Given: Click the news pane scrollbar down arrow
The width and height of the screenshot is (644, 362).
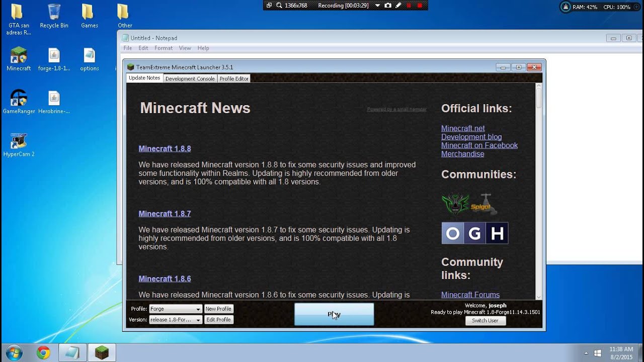Looking at the screenshot, I should point(539,297).
